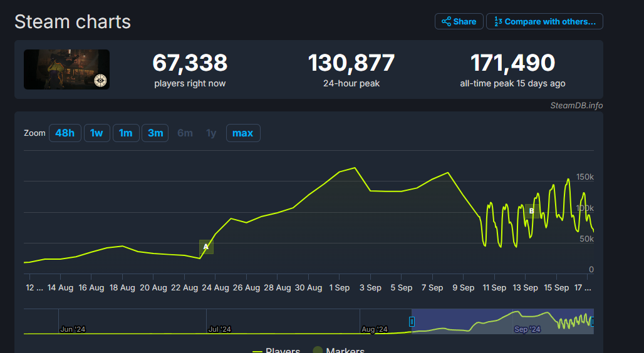
Task: Click the 24 Aug axis label
Action: click(216, 288)
